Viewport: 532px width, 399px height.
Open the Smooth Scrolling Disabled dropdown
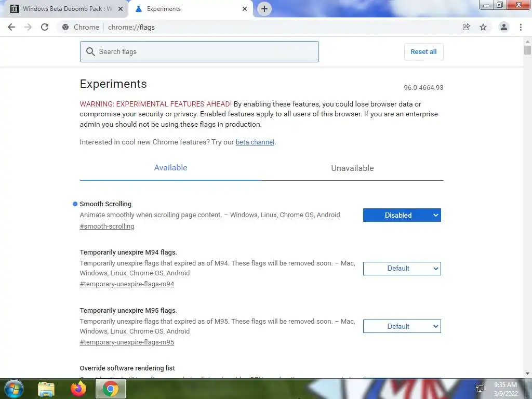(402, 215)
